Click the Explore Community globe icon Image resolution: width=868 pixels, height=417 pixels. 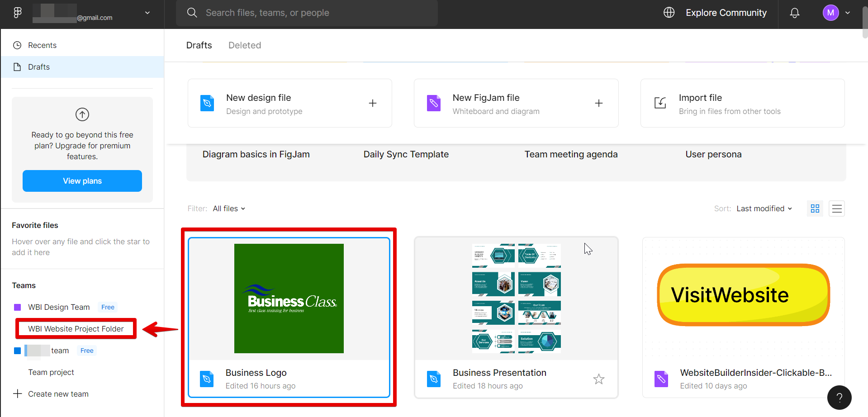click(x=669, y=13)
